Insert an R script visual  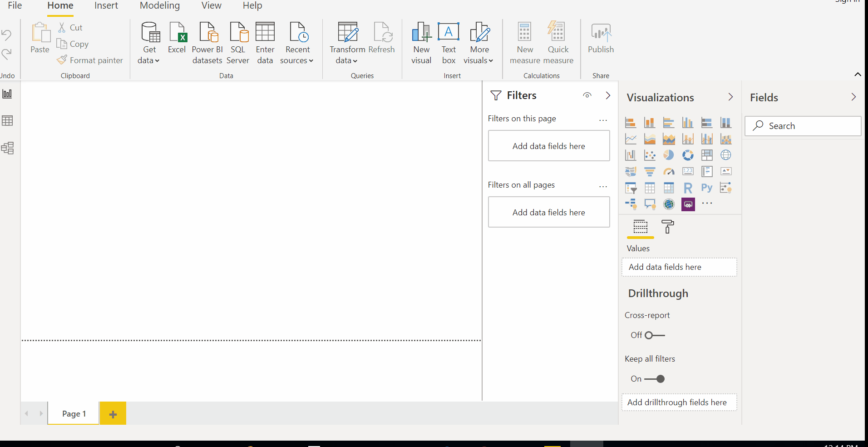688,188
